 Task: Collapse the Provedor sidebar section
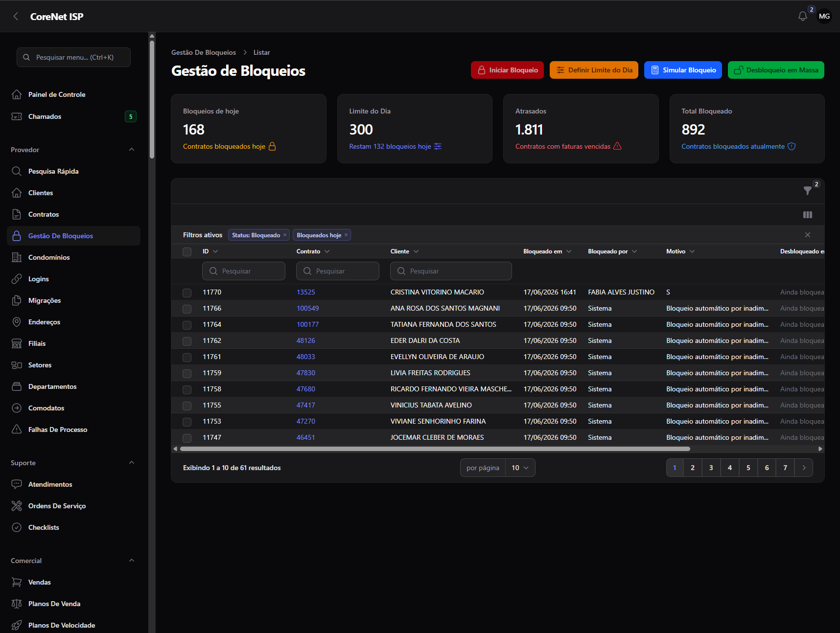[132, 150]
